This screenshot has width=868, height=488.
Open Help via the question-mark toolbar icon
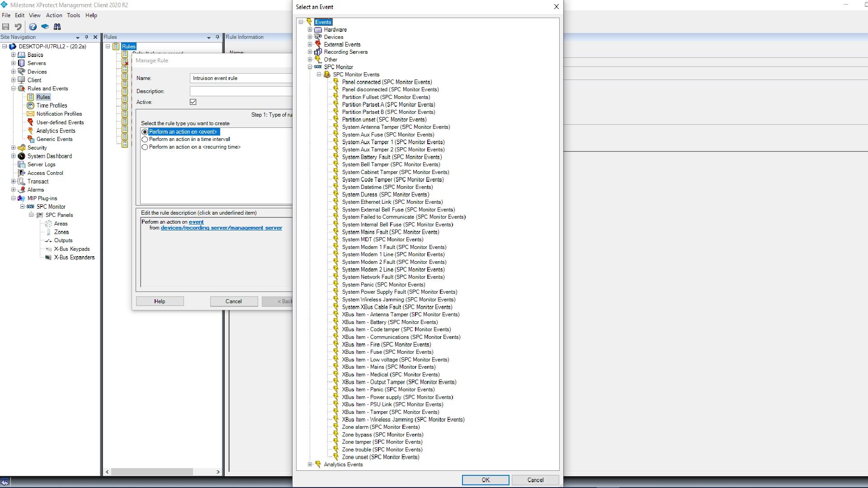point(33,27)
